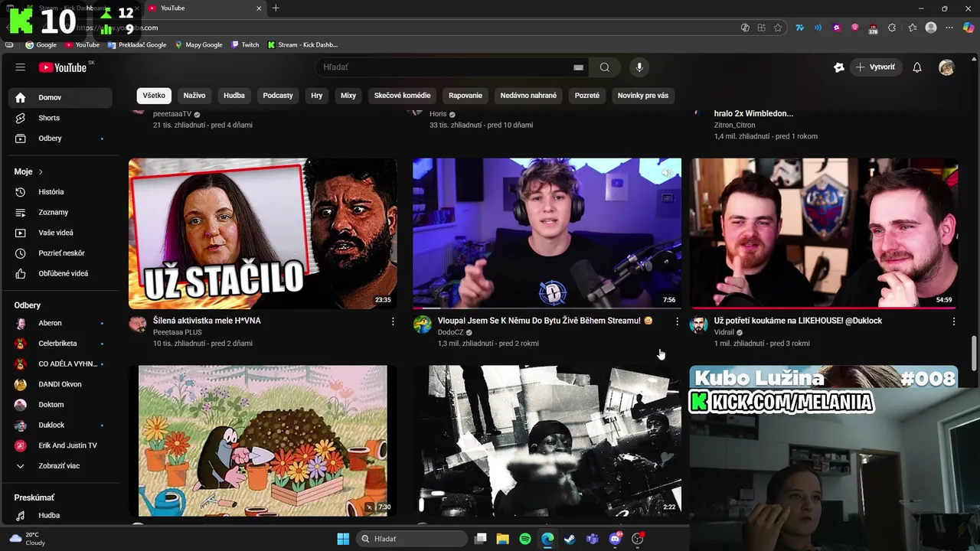Open File Explorer from the taskbar
The image size is (980, 551).
pyautogui.click(x=502, y=539)
